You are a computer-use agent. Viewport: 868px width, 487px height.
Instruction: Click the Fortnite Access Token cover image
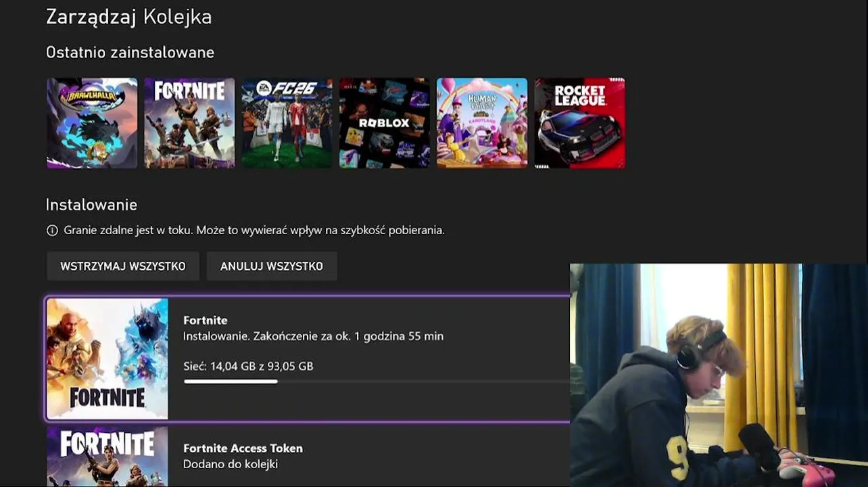[107, 457]
